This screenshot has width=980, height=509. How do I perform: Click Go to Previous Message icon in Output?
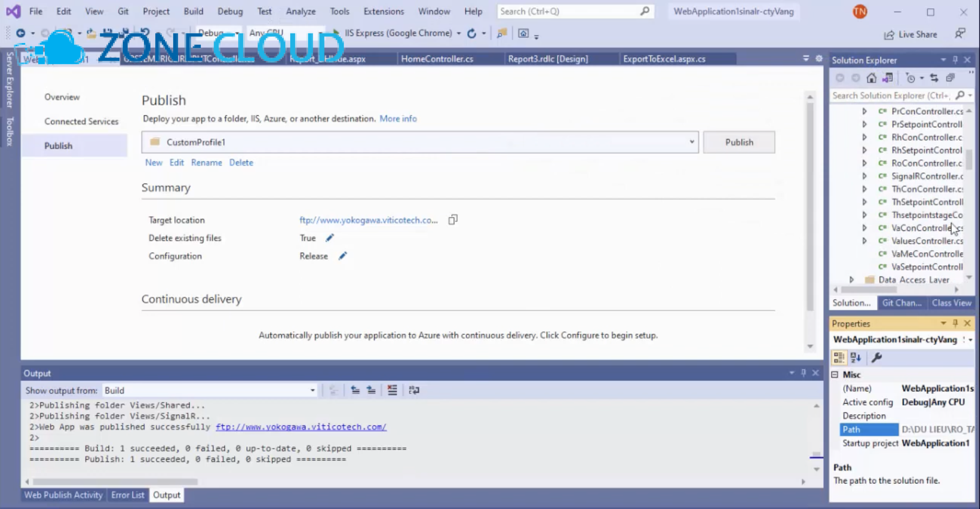pos(355,390)
